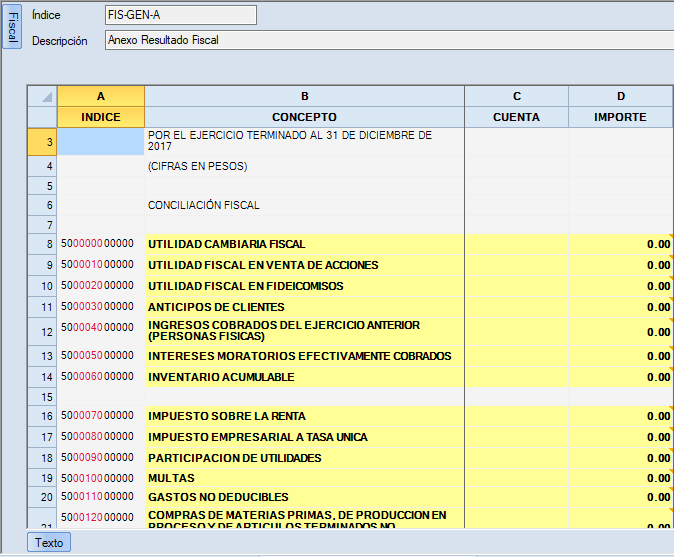Select column C header

click(x=516, y=96)
